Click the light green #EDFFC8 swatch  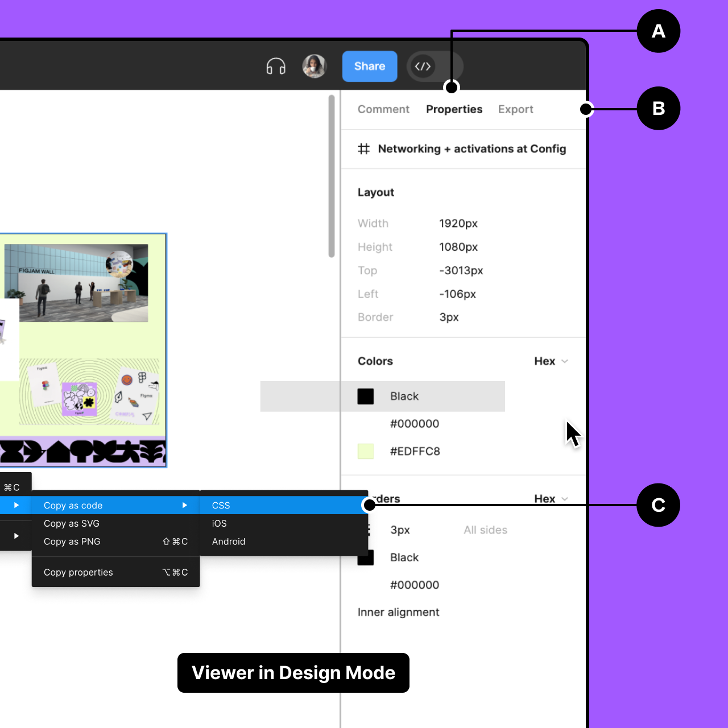(x=366, y=452)
